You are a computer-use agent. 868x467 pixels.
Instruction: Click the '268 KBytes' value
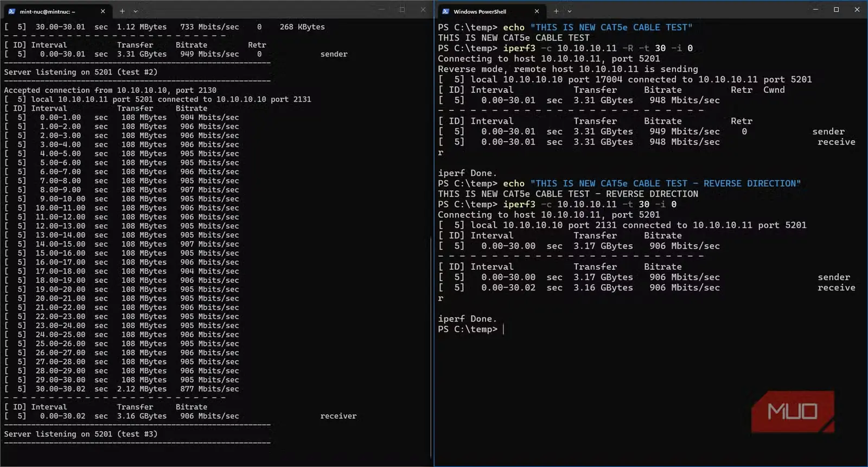coord(302,27)
